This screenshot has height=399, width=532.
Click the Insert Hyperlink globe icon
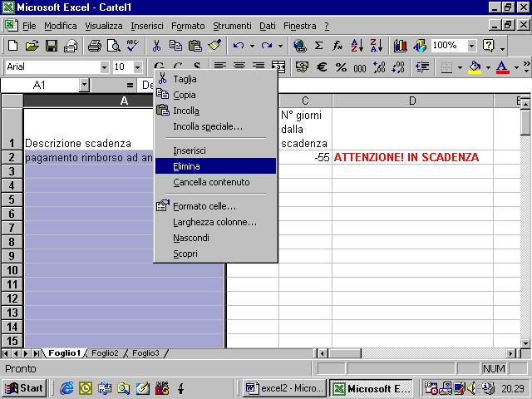point(300,46)
